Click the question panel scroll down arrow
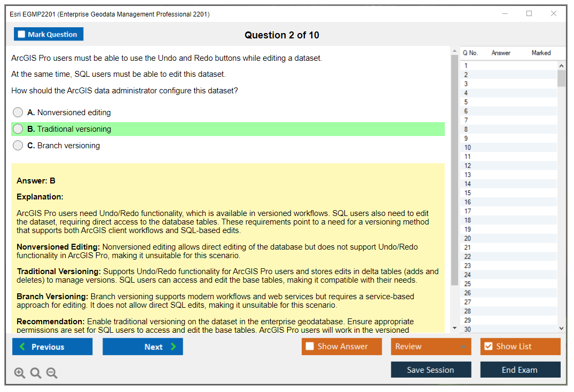574x392 pixels. pyautogui.click(x=454, y=328)
